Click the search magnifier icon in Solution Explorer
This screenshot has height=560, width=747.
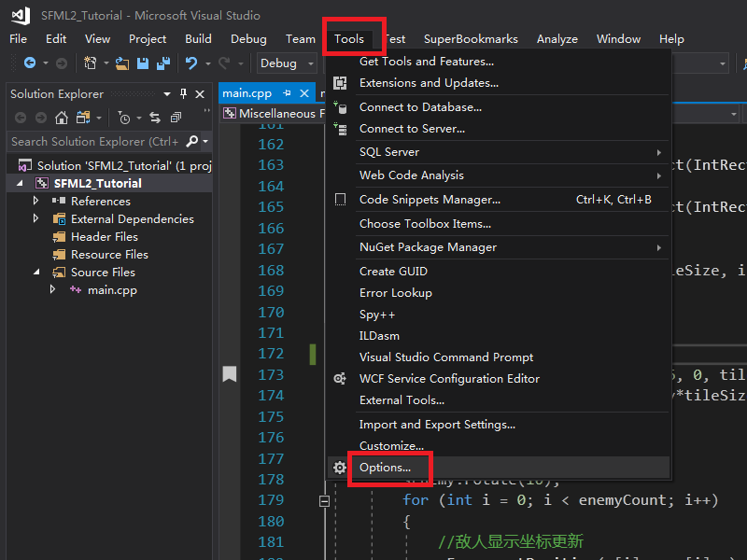[x=192, y=141]
